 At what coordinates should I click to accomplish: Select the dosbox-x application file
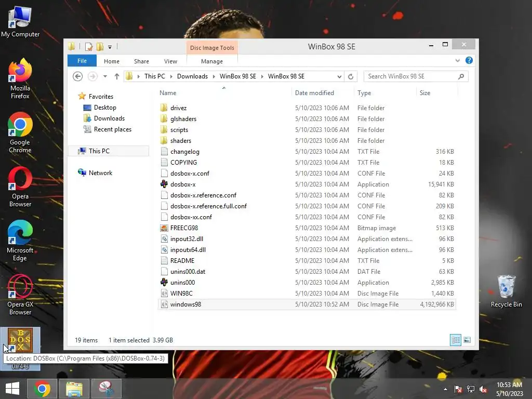(x=307, y=184)
